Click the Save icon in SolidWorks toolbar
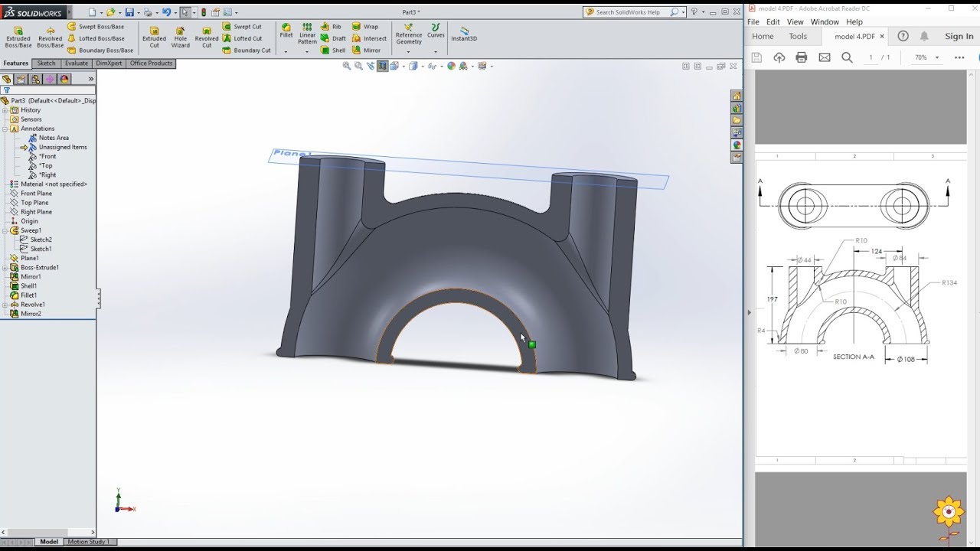This screenshot has height=551, width=980. click(129, 12)
